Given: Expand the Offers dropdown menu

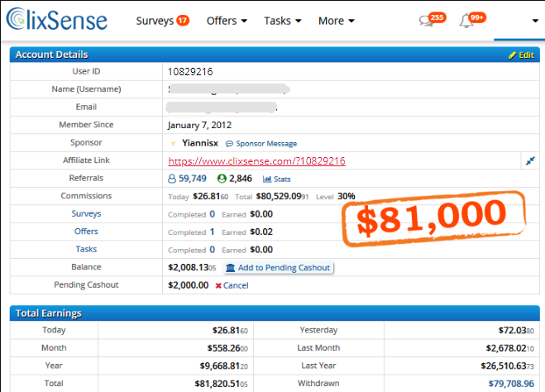Looking at the screenshot, I should click(x=227, y=21).
